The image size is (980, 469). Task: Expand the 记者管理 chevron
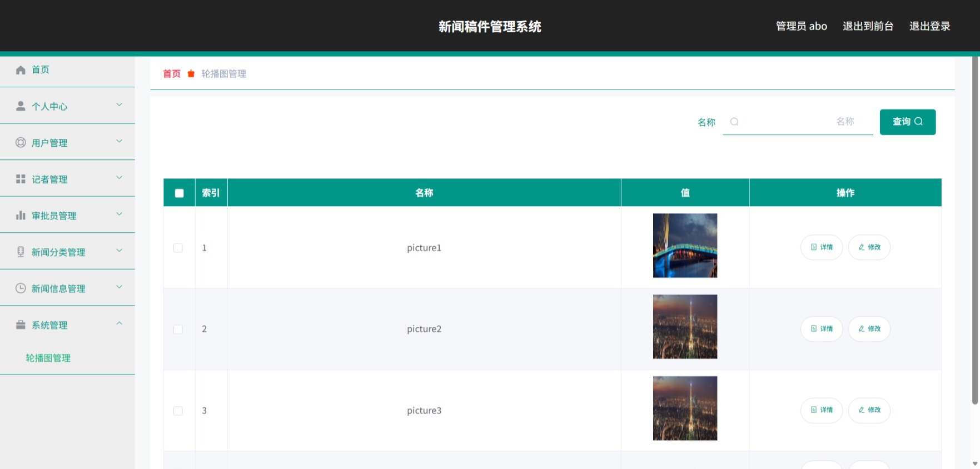[119, 177]
